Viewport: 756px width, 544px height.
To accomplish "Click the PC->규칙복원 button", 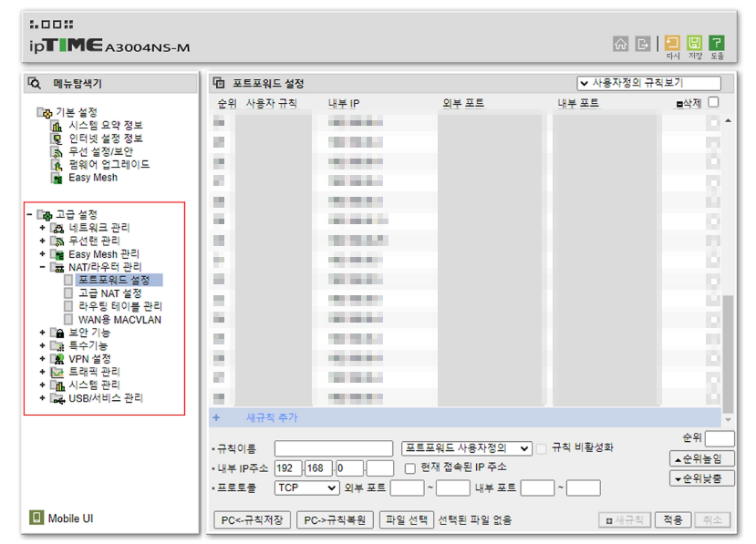I will click(x=335, y=520).
